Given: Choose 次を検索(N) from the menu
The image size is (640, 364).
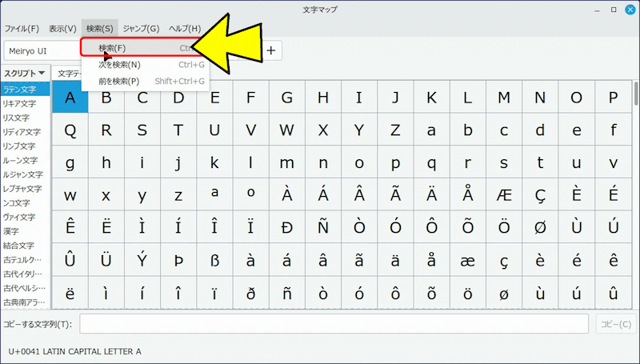Looking at the screenshot, I should pos(119,65).
